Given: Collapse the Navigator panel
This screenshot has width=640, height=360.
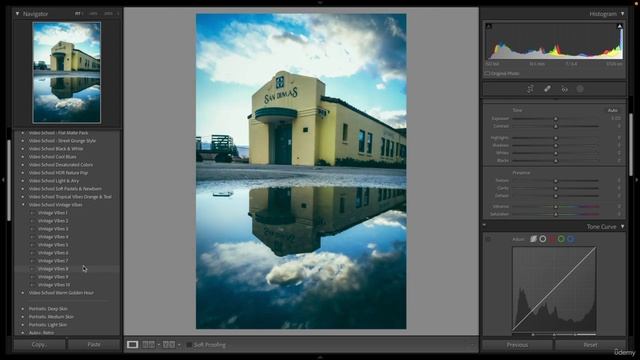Looking at the screenshot, I should (17, 13).
